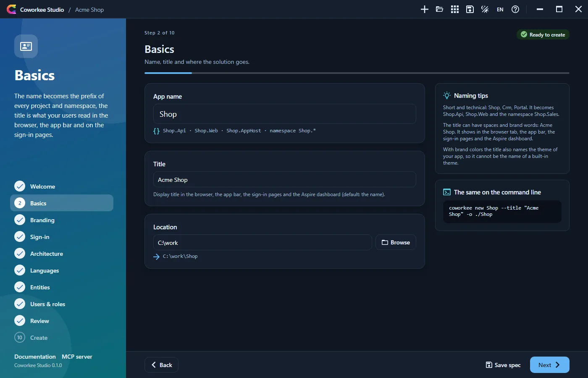588x378 pixels.
Task: Click the Coworkee Studio logo icon
Action: click(11, 9)
